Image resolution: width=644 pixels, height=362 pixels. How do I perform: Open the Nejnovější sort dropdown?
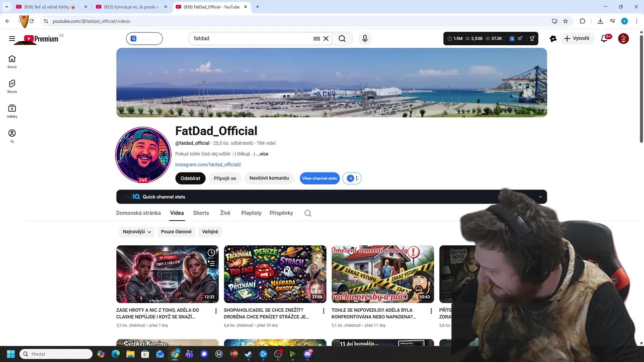(x=137, y=232)
